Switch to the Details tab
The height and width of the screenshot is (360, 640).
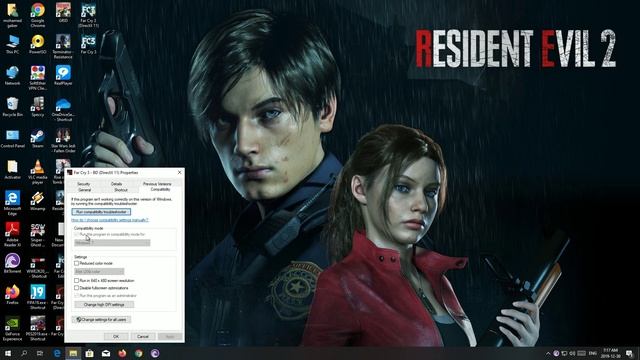coord(116,184)
